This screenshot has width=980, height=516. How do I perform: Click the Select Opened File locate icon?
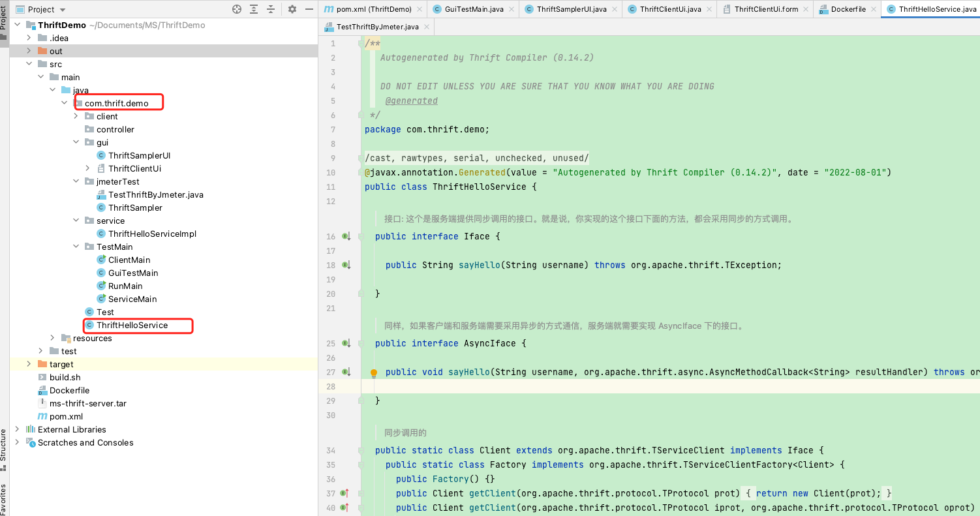pyautogui.click(x=237, y=9)
